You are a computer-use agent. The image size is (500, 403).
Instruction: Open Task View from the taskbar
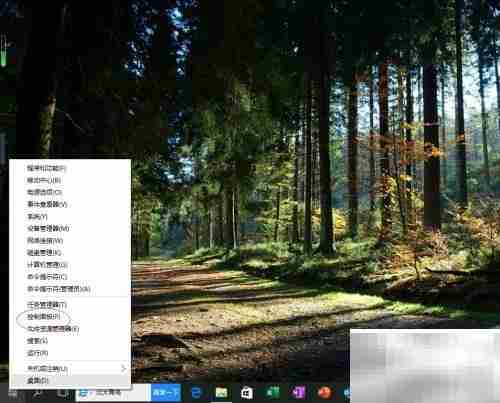(x=63, y=394)
